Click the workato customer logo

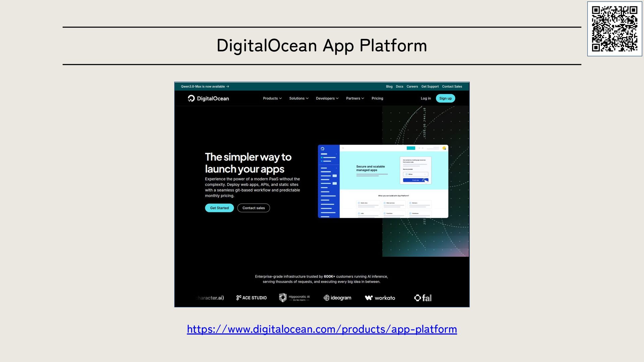coord(380,298)
